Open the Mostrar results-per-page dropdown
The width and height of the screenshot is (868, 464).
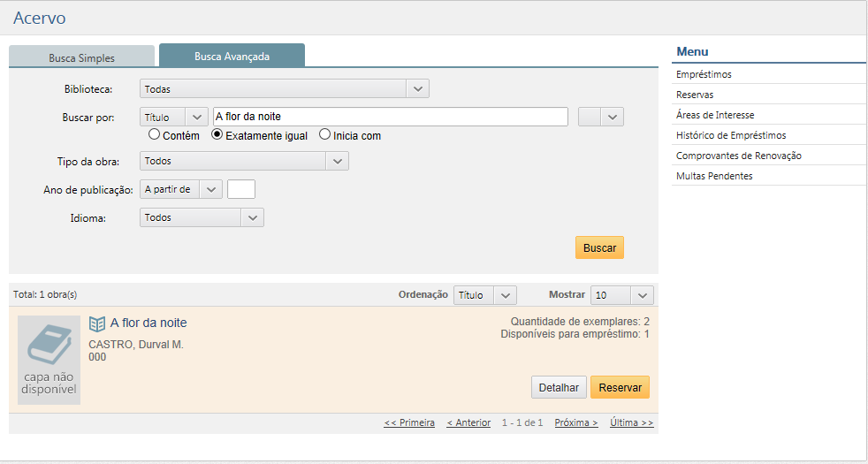[x=622, y=295]
